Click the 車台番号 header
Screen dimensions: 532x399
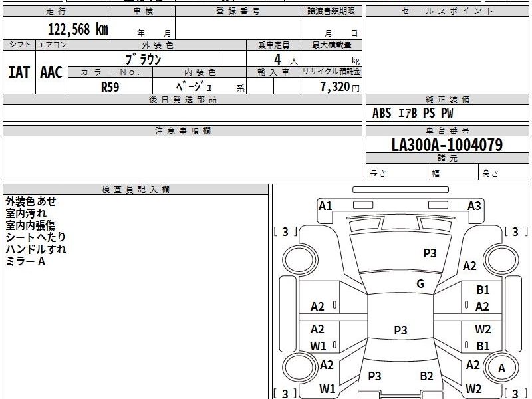pyautogui.click(x=447, y=131)
